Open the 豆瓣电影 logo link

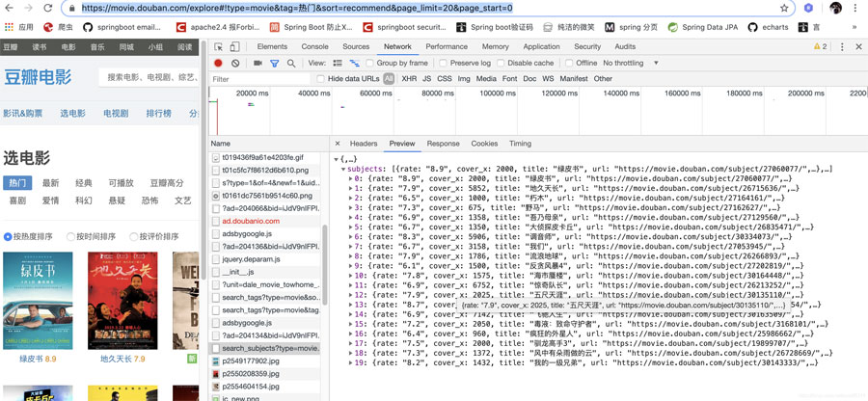pyautogui.click(x=39, y=77)
